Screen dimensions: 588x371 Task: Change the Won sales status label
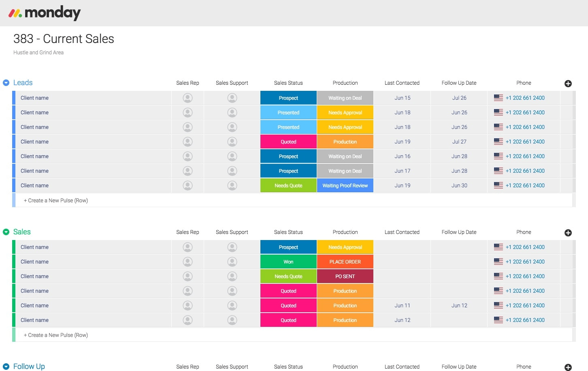[288, 262]
